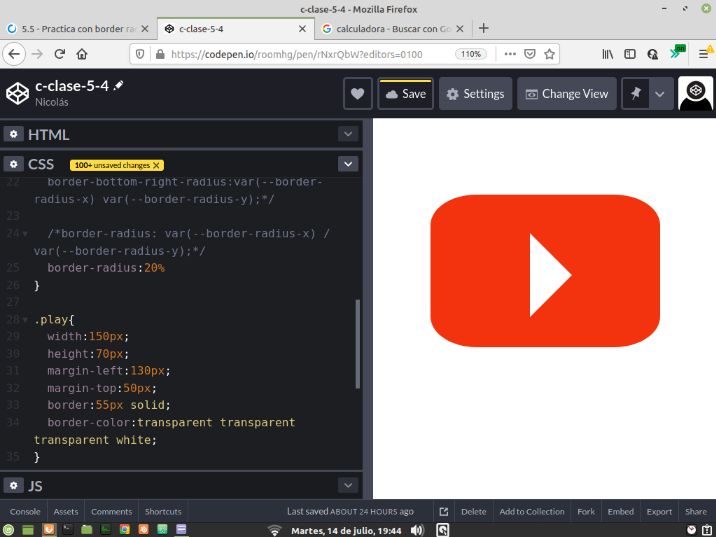Image resolution: width=716 pixels, height=537 pixels.
Task: Open the terminal from the taskbar
Action: tap(68, 530)
